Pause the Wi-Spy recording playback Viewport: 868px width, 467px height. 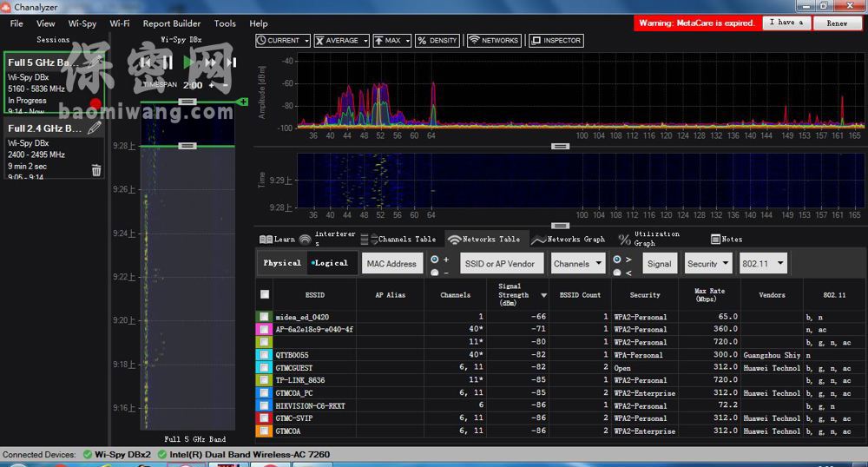pyautogui.click(x=168, y=62)
